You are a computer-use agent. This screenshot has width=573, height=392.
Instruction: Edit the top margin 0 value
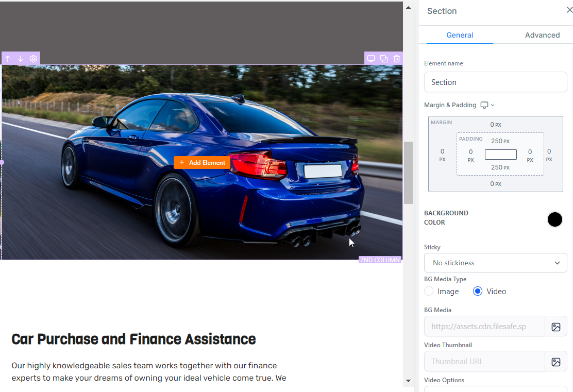pyautogui.click(x=496, y=125)
